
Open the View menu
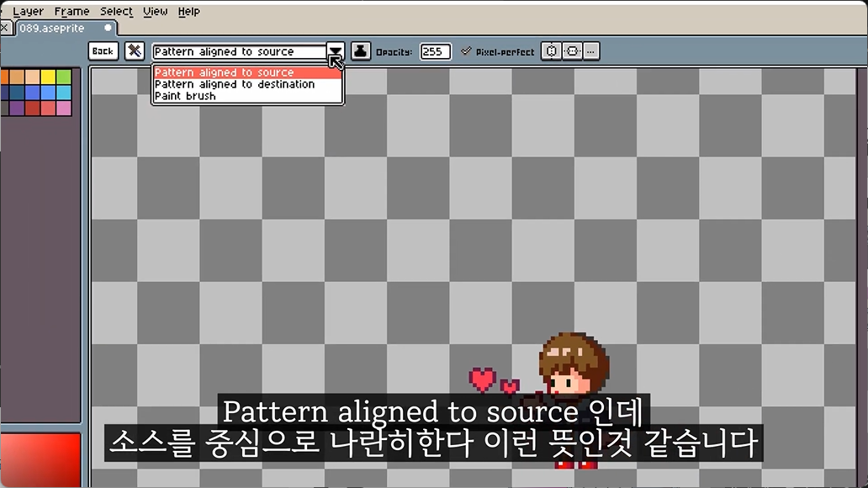[155, 11]
